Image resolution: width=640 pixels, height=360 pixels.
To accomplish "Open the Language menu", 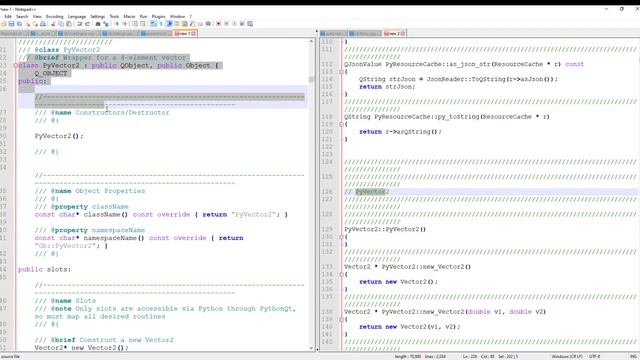I will tap(77, 16).
